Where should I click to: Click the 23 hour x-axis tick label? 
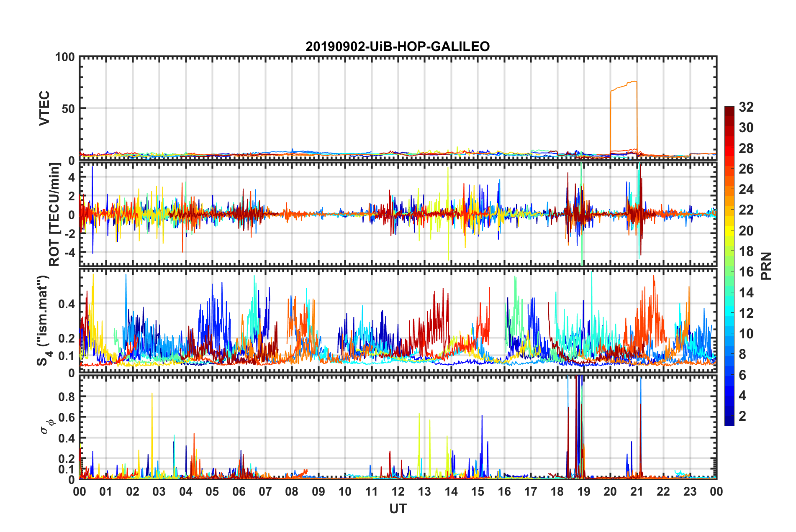pos(690,491)
